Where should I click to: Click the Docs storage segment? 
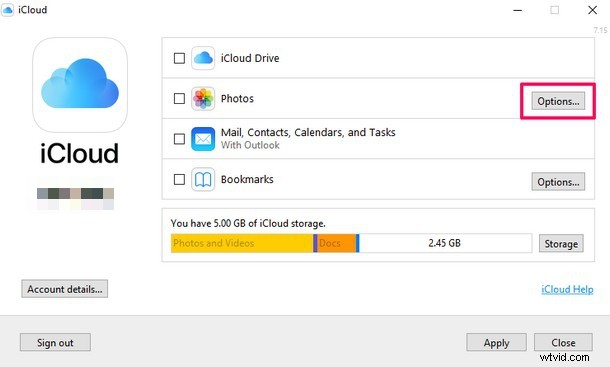(337, 243)
